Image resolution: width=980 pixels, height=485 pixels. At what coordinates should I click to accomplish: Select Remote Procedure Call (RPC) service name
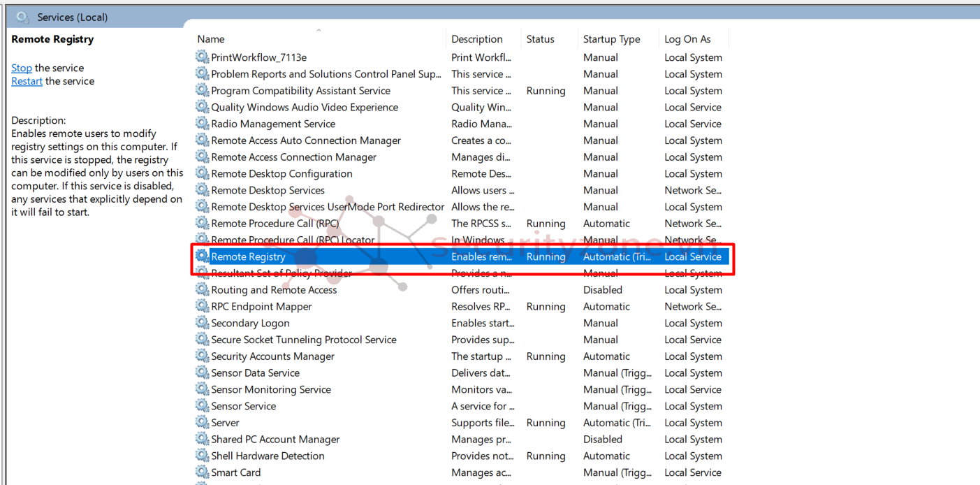(275, 224)
